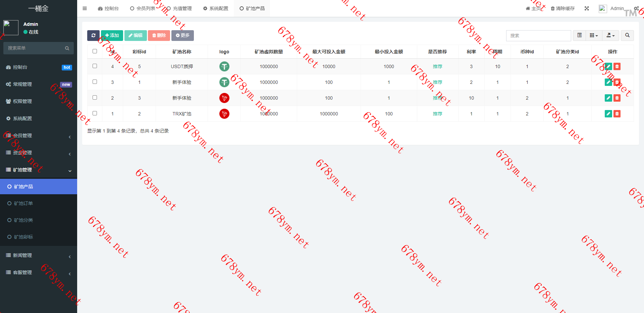Click the hamburger sidebar toggle icon
The width and height of the screenshot is (644, 313).
click(x=85, y=8)
